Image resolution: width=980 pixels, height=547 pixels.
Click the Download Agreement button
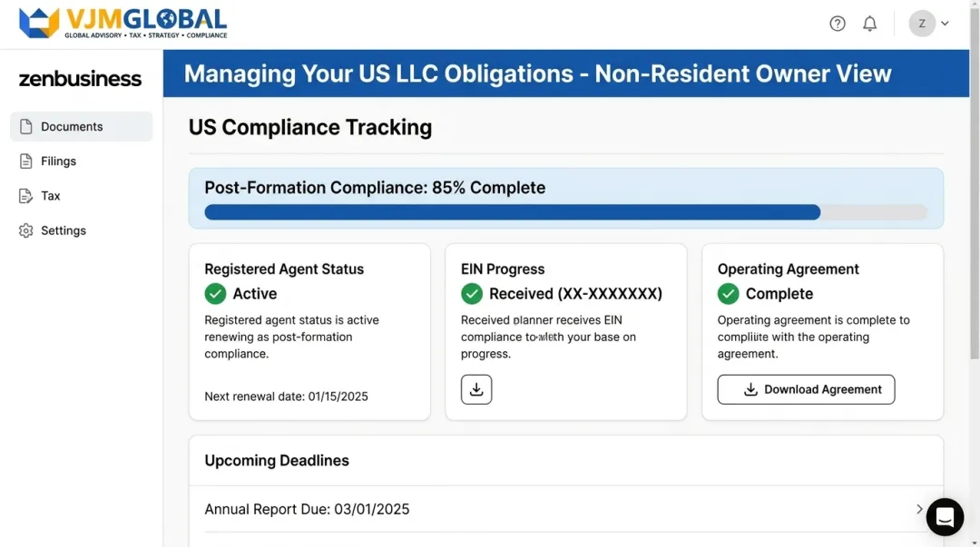806,389
